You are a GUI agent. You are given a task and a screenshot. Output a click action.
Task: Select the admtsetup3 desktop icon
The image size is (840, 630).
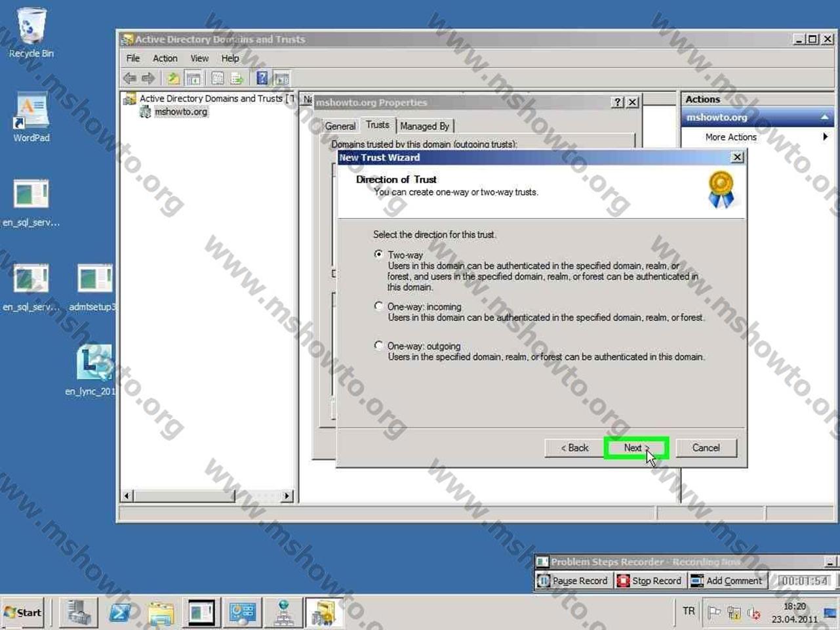[94, 287]
